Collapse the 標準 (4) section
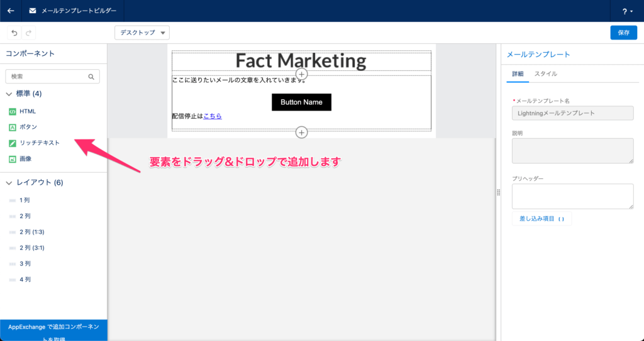644x341 pixels. coord(9,94)
